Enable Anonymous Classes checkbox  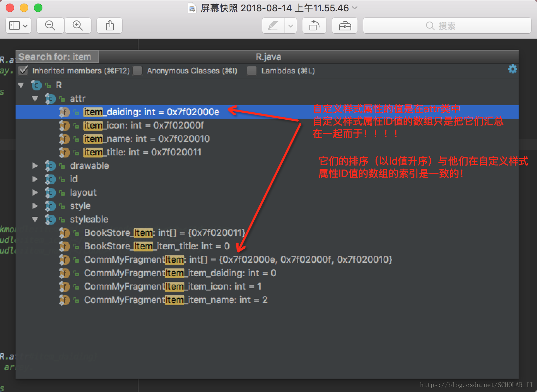click(x=137, y=71)
